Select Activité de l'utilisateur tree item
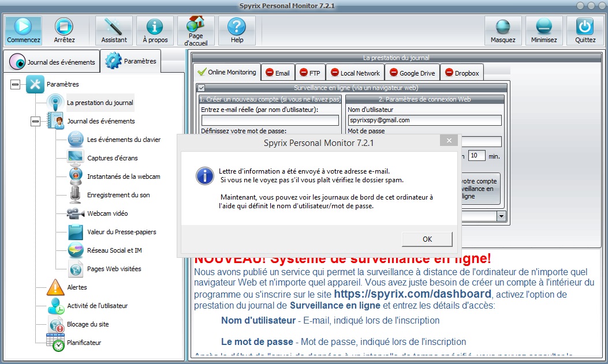Screen dimensions: 608x364 98,306
